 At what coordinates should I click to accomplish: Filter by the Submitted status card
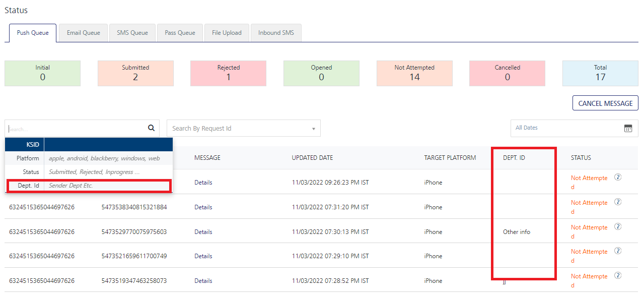point(135,73)
